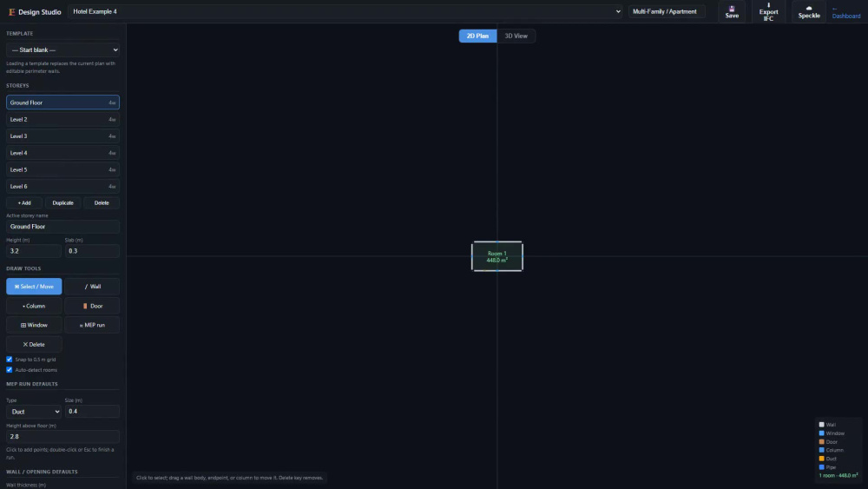Duplicate the active storey
Screen dimensions: 868x489
click(62, 202)
